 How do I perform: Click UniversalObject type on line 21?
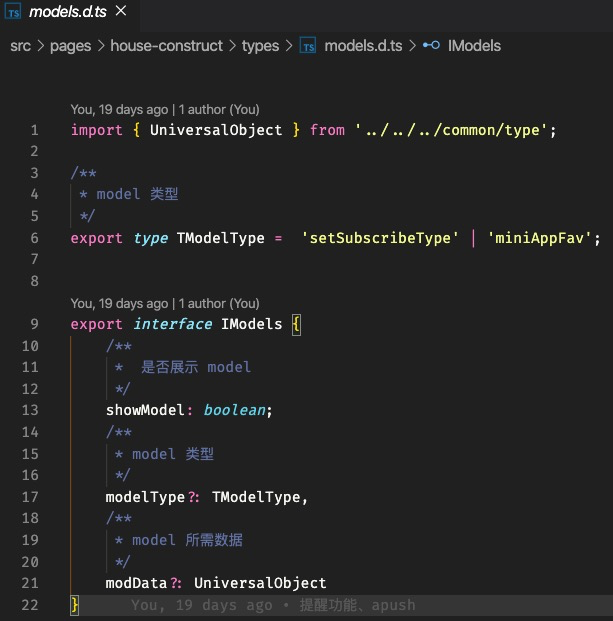pyautogui.click(x=260, y=583)
